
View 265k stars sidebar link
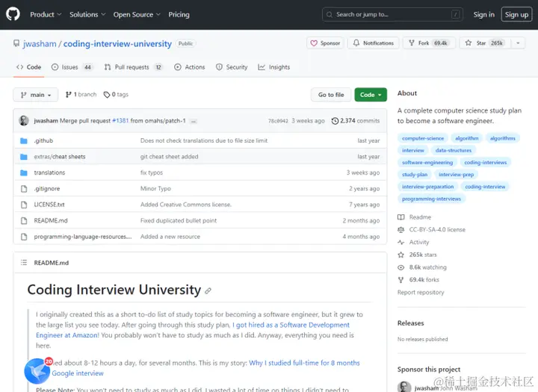coord(417,255)
